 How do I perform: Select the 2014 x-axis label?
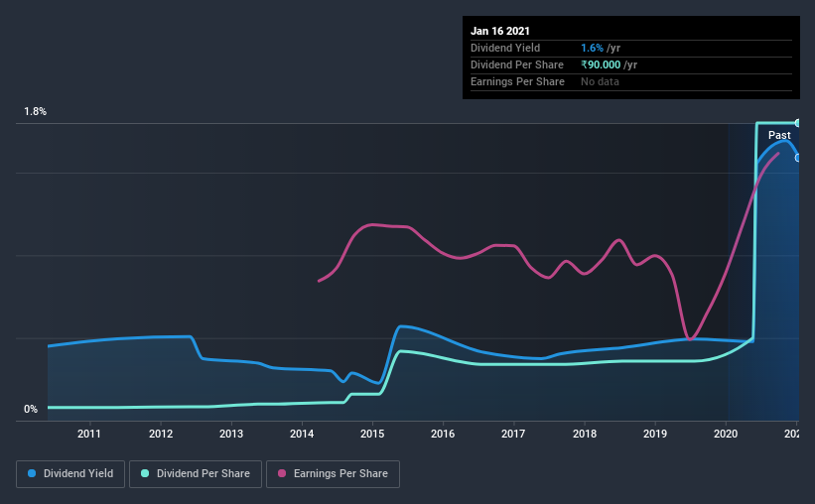pyautogui.click(x=302, y=434)
